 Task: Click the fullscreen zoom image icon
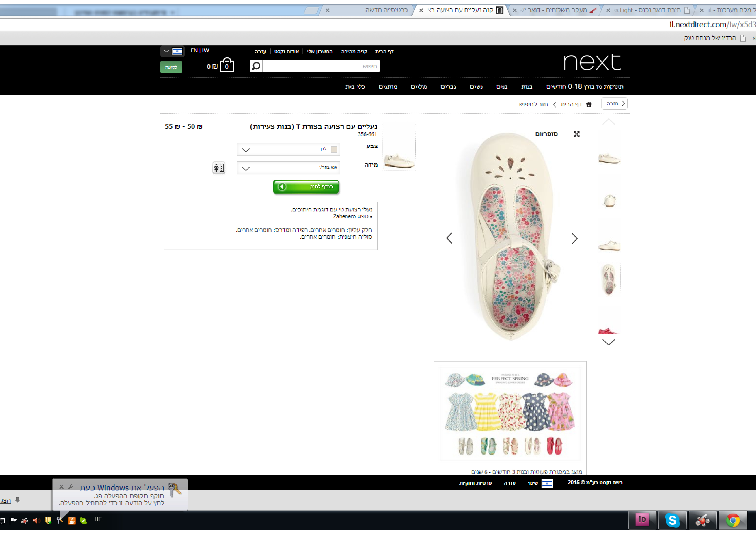click(x=576, y=134)
